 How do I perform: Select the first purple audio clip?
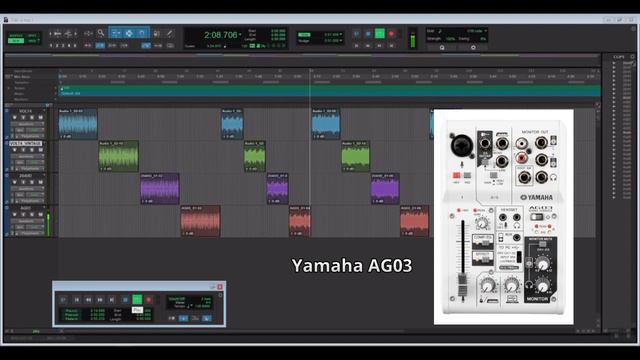(160, 189)
